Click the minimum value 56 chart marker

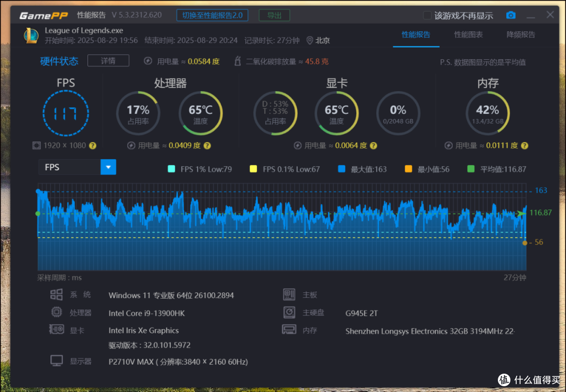[525, 243]
